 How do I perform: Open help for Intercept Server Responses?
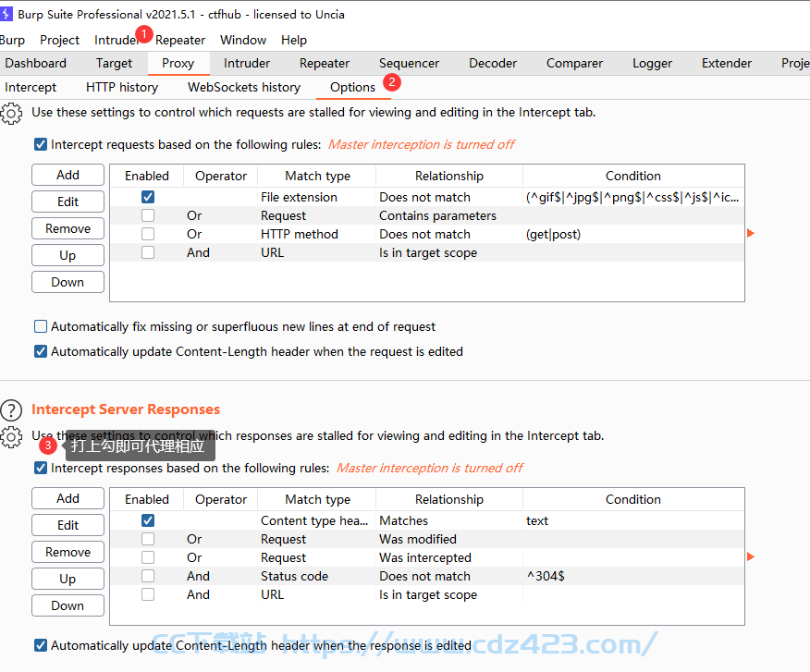click(x=11, y=410)
